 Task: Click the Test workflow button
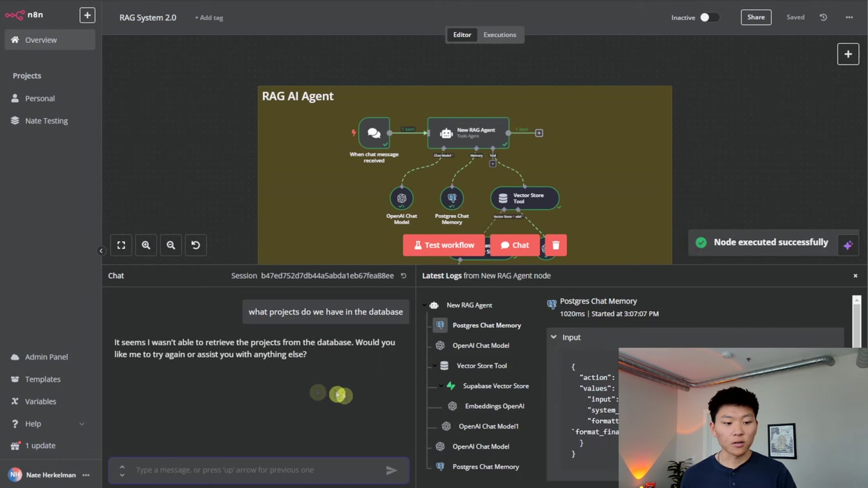pos(444,245)
